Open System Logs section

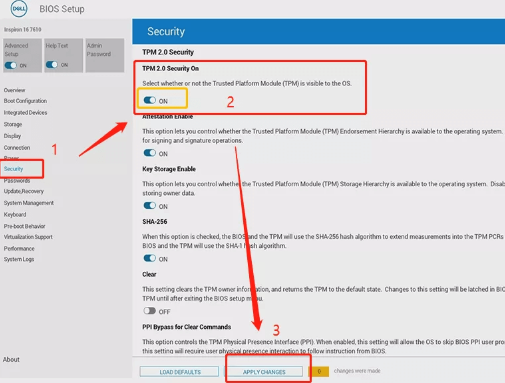tap(19, 259)
